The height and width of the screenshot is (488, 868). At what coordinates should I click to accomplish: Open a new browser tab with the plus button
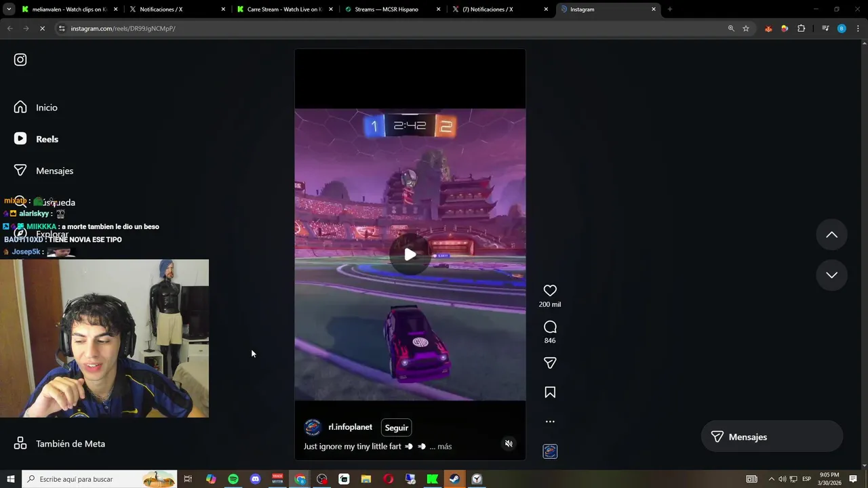670,9
